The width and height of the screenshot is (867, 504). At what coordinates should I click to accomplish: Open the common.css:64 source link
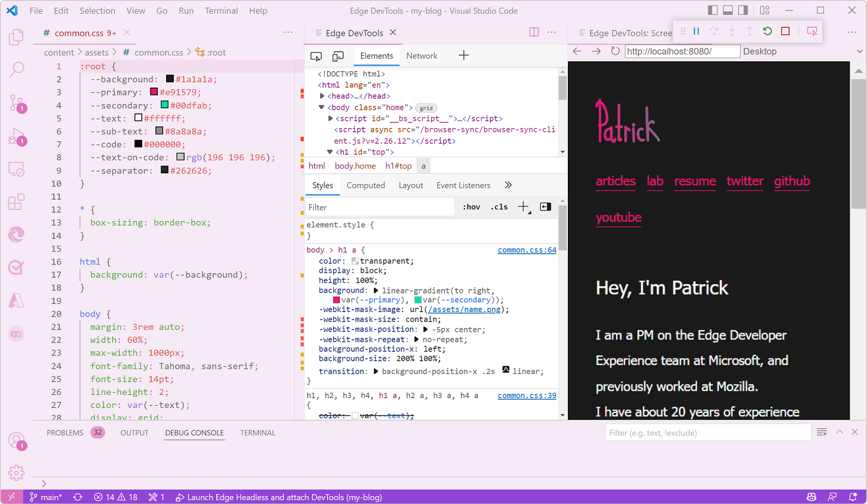(x=527, y=250)
